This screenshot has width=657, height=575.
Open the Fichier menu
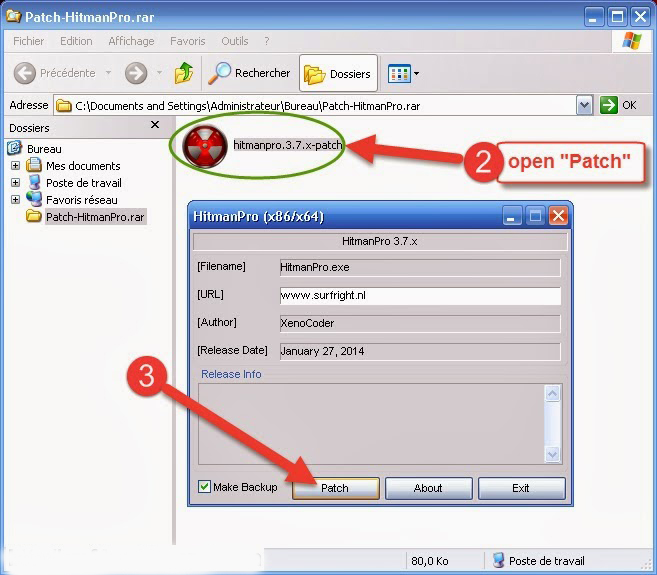point(28,41)
